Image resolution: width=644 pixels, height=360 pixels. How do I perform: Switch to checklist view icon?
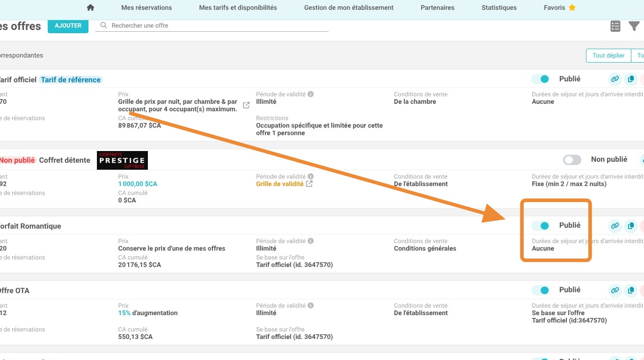point(615,26)
